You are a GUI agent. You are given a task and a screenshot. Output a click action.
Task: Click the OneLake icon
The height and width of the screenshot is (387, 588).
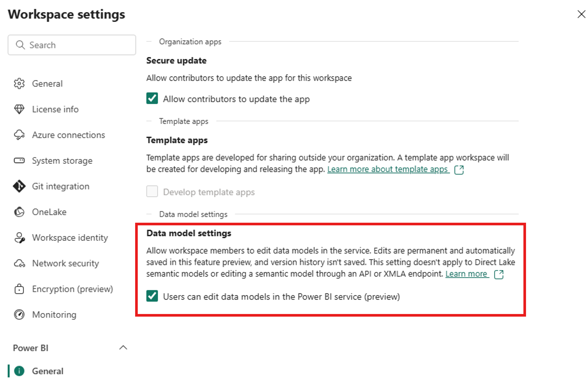pyautogui.click(x=19, y=212)
